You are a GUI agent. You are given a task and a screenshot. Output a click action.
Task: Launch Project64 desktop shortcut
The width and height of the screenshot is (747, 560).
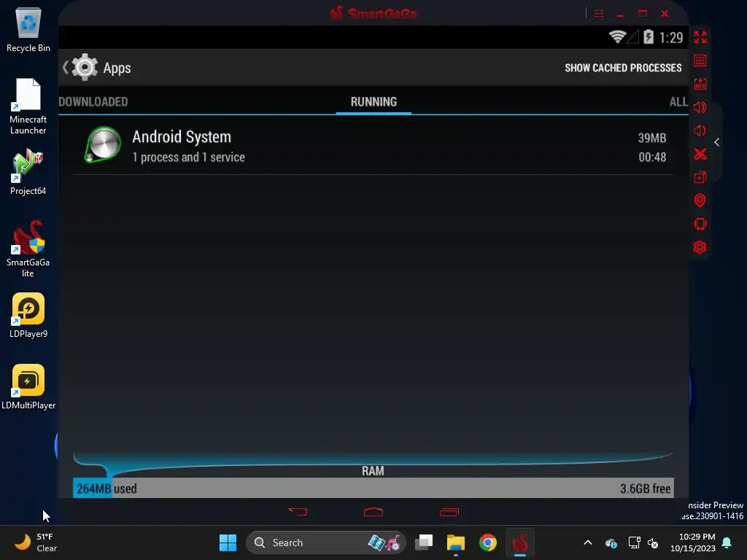pyautogui.click(x=28, y=172)
